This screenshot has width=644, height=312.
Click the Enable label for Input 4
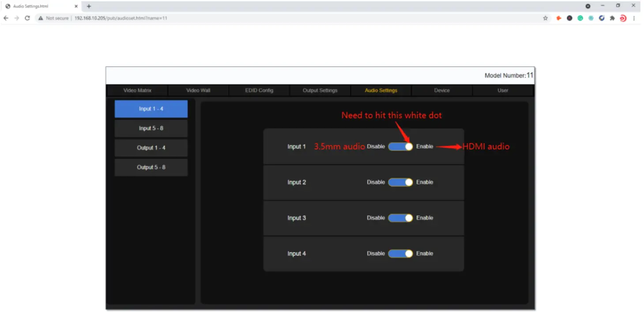tap(425, 254)
